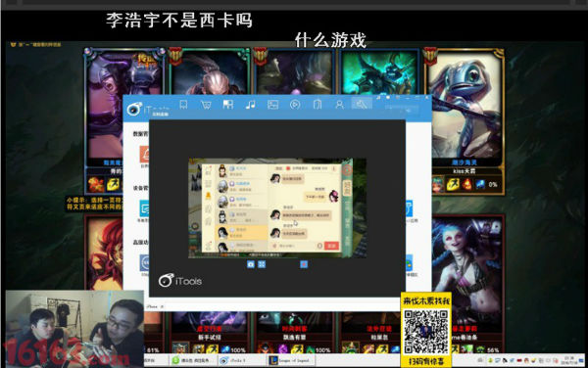
Task: Open the device bookmark icon in iTools toolbar
Action: click(x=183, y=105)
